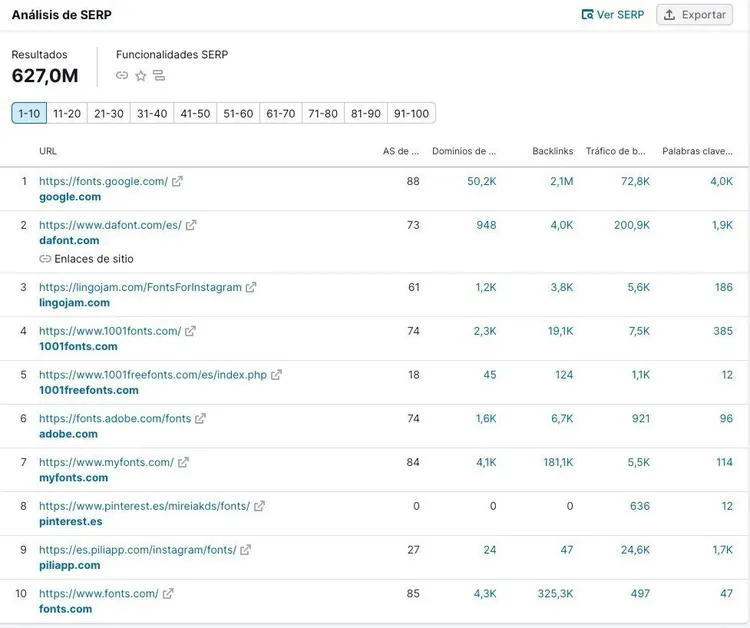Open the 1001fonts.com domain link
The image size is (750, 628).
pyautogui.click(x=78, y=346)
